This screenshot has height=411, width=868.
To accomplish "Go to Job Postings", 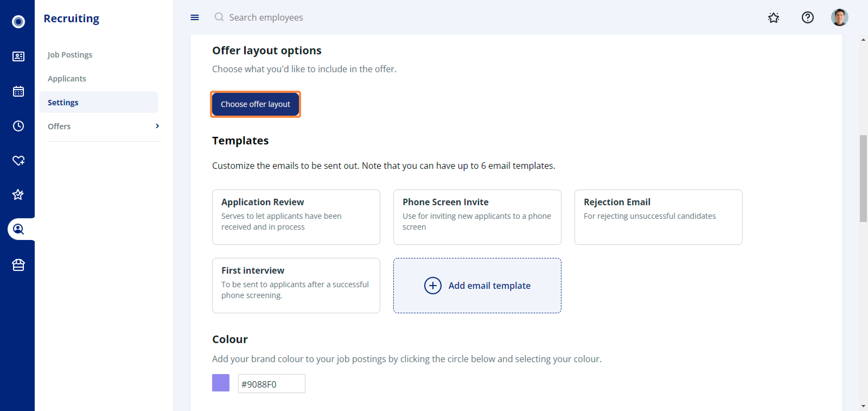I will [x=70, y=55].
